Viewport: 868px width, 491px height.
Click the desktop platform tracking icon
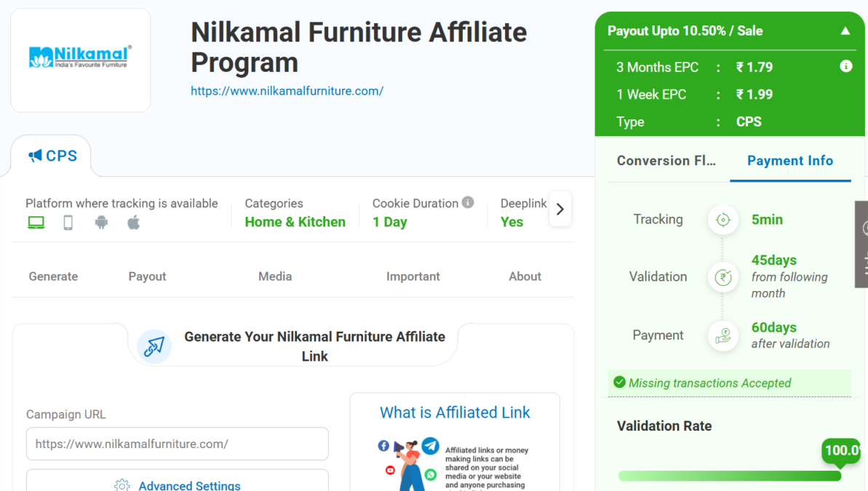[36, 223]
